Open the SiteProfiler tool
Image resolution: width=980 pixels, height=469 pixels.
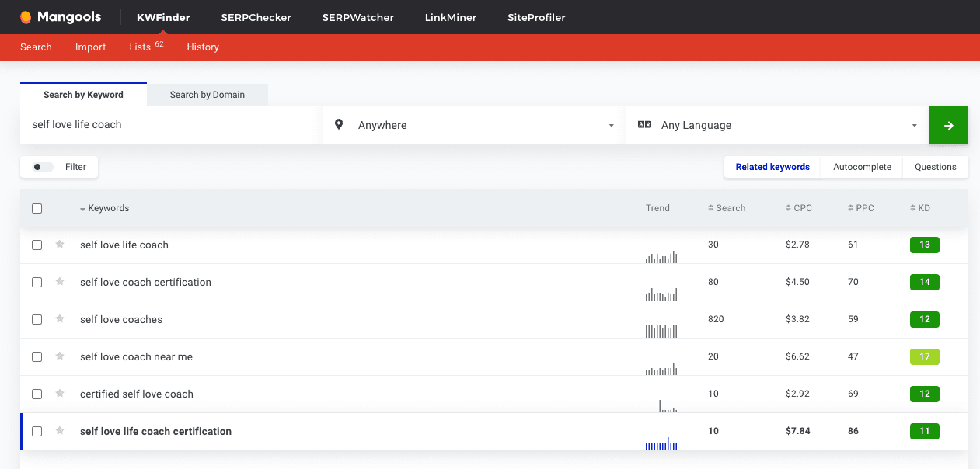pyautogui.click(x=536, y=17)
